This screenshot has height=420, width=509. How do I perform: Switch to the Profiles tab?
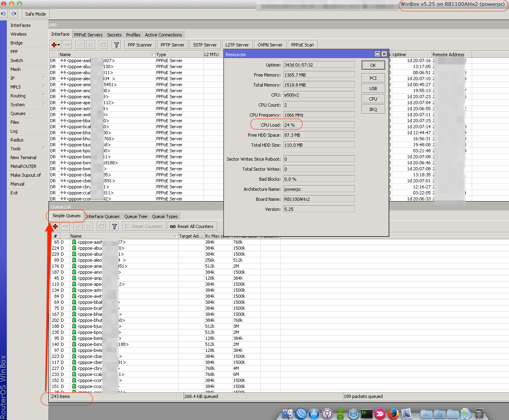click(133, 35)
